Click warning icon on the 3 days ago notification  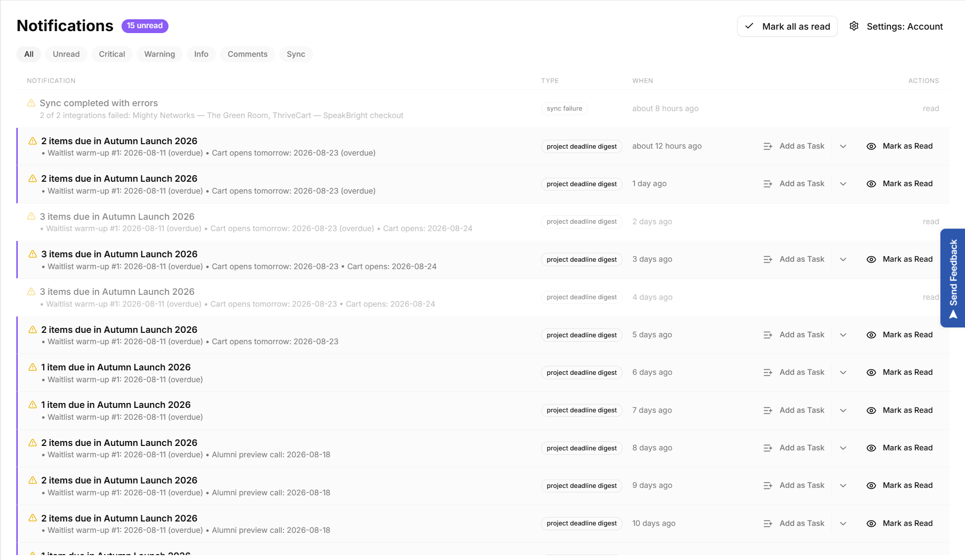coord(33,254)
